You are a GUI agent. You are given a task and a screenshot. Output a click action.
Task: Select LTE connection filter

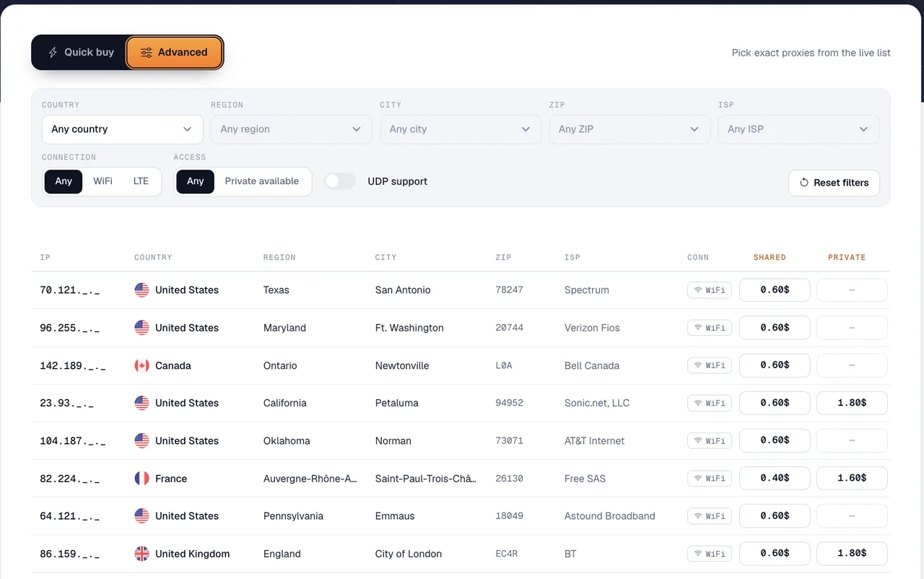[141, 181]
